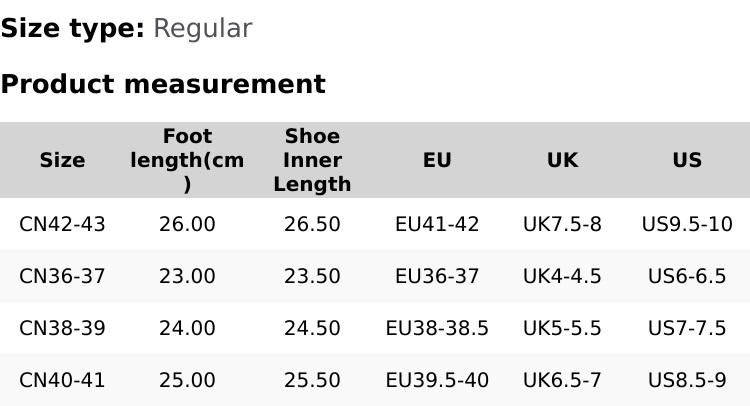Click the US8.5-9 cell
The width and height of the screenshot is (750, 406).
pyautogui.click(x=687, y=380)
